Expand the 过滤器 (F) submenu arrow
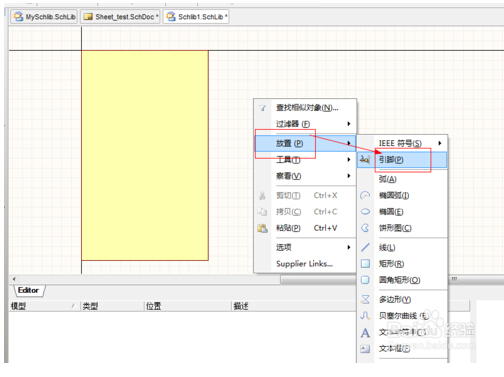Viewport: 504px width, 377px height. [349, 124]
